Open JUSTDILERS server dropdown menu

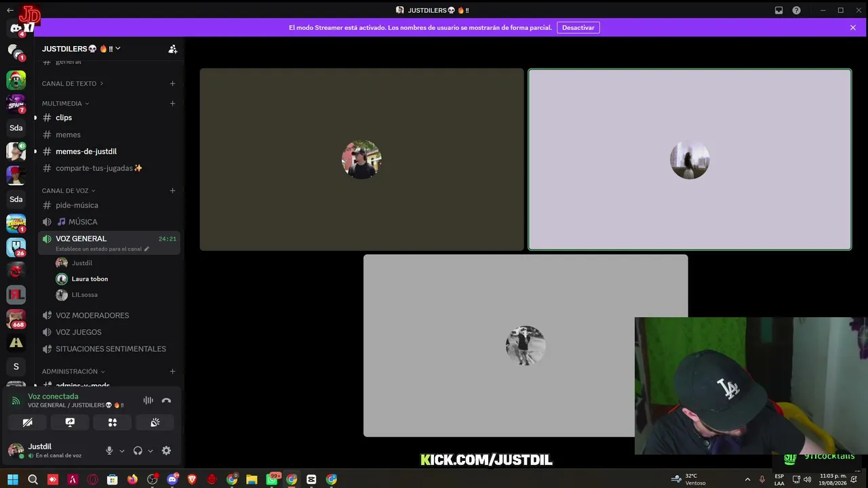tap(81, 49)
